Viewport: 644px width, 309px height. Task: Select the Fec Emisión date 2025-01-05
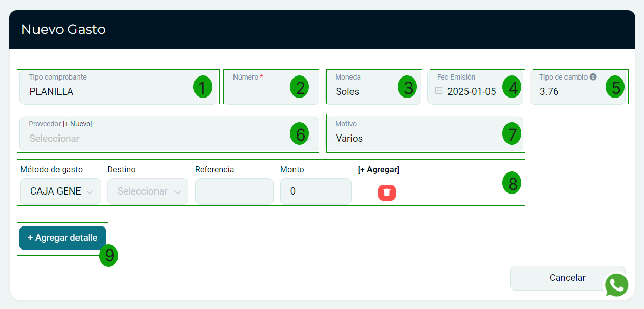click(472, 92)
